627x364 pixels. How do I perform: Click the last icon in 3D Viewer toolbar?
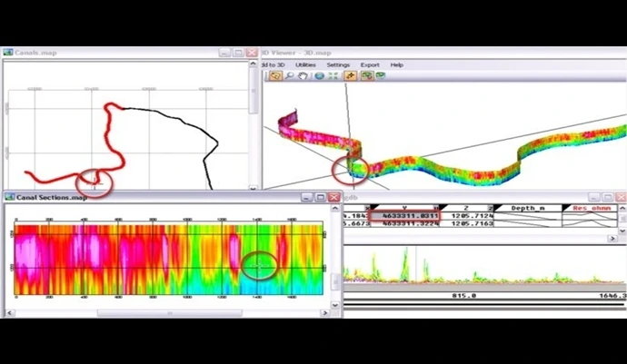[x=380, y=76]
